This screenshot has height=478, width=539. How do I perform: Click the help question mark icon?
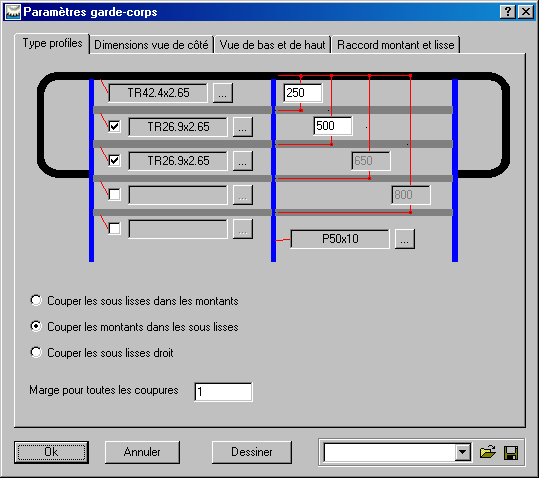(508, 12)
